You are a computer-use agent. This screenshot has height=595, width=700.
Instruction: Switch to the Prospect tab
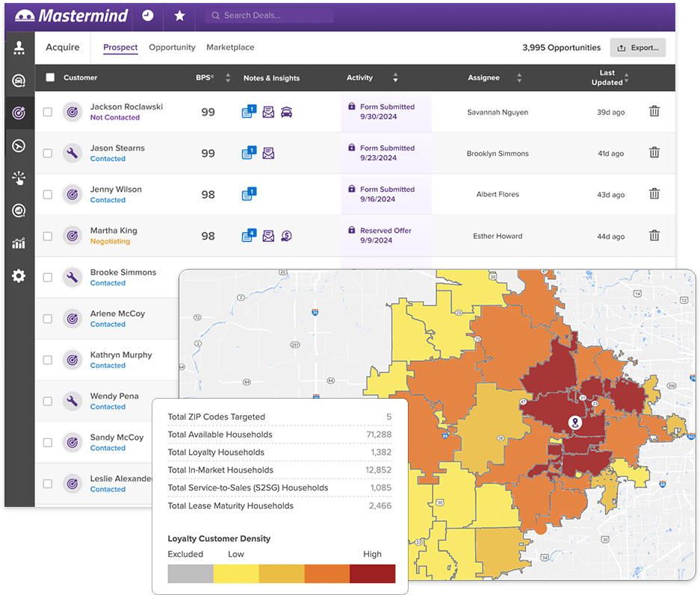pos(120,47)
